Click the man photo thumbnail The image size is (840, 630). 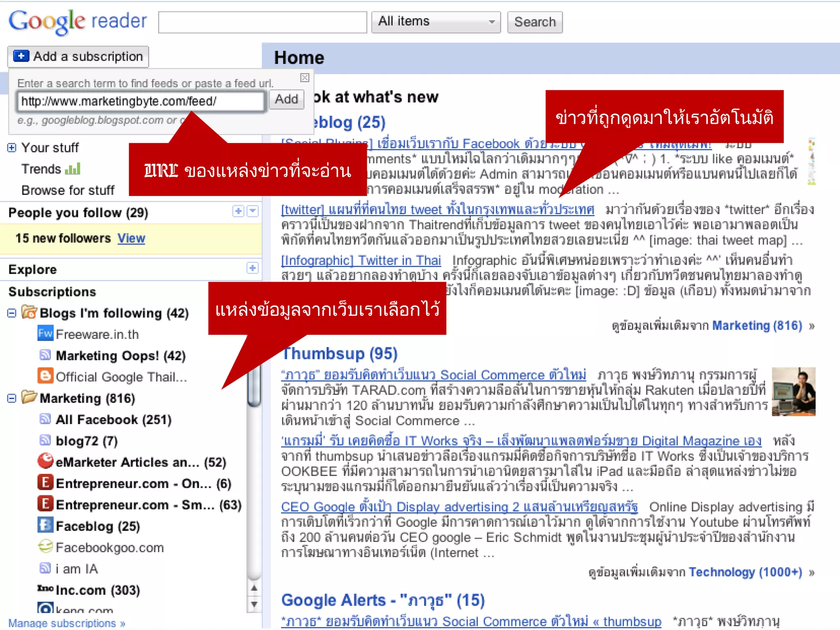coord(793,392)
